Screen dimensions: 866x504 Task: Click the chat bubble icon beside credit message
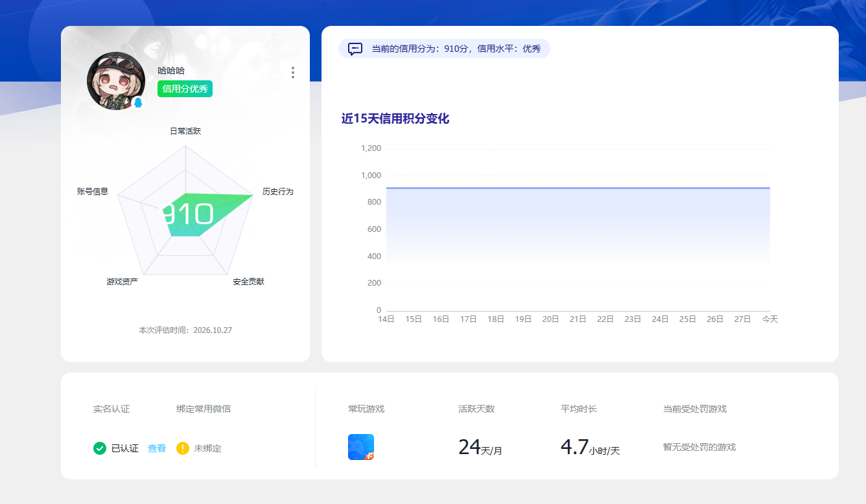coord(355,49)
